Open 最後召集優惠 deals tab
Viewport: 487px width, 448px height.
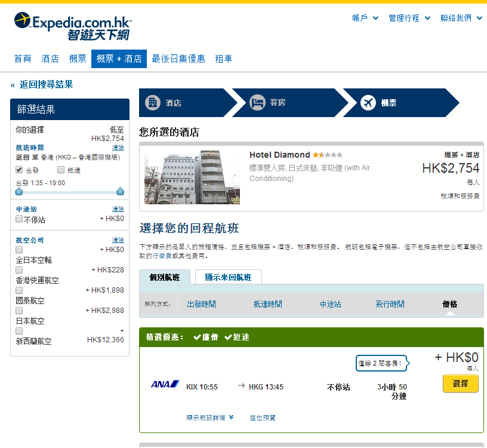[178, 59]
